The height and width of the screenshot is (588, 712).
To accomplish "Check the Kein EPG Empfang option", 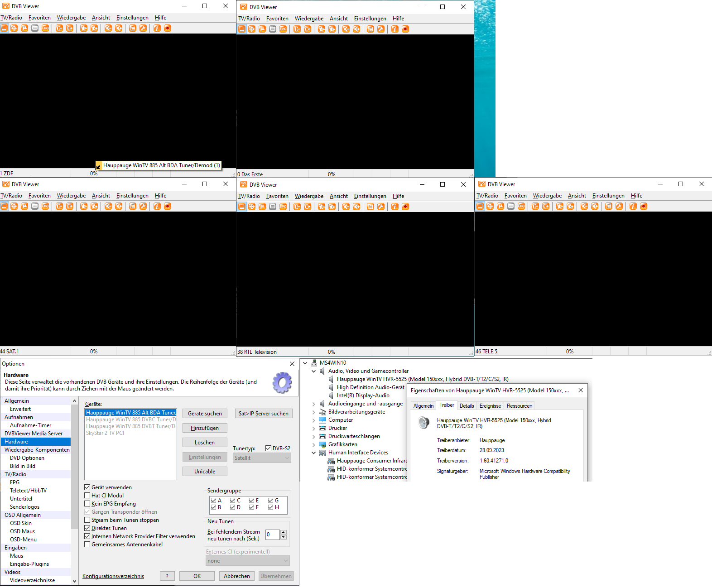I will click(87, 504).
